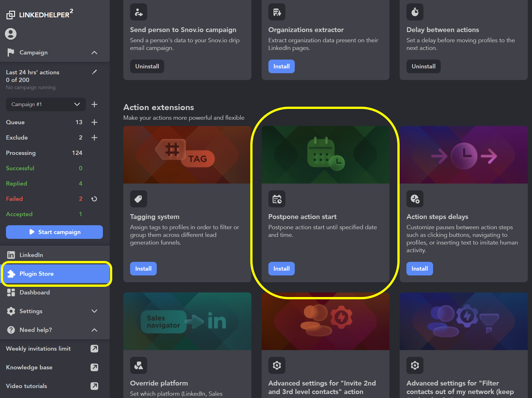Start the campaign
This screenshot has width=532, height=398.
click(x=54, y=232)
